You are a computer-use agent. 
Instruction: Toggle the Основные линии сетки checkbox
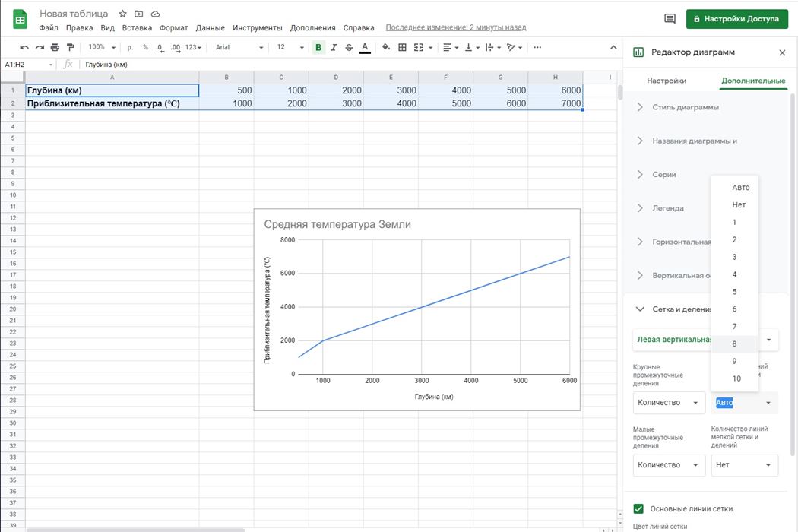[x=638, y=508]
